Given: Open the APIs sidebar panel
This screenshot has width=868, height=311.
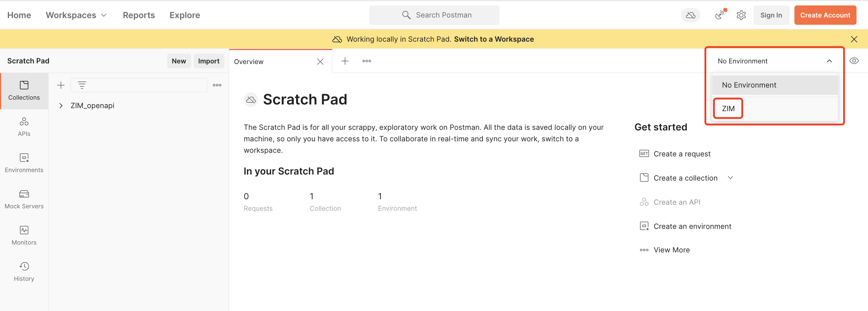Looking at the screenshot, I should coord(24,127).
